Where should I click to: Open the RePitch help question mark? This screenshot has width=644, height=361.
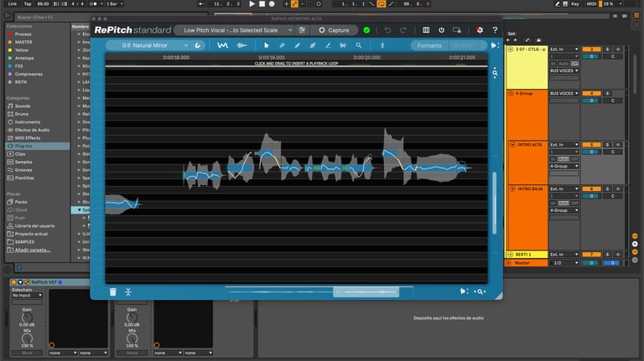tap(494, 30)
